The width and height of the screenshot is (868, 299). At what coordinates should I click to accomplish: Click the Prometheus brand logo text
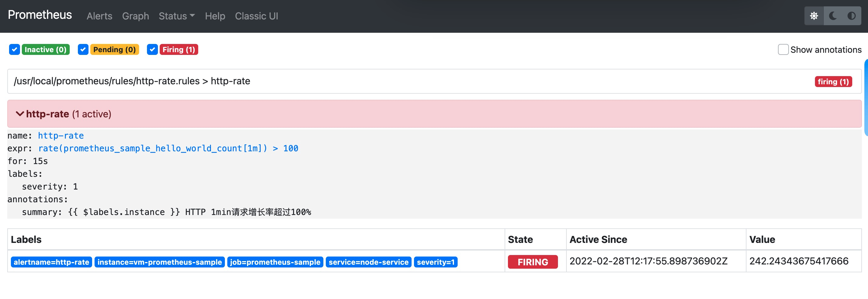coord(40,15)
